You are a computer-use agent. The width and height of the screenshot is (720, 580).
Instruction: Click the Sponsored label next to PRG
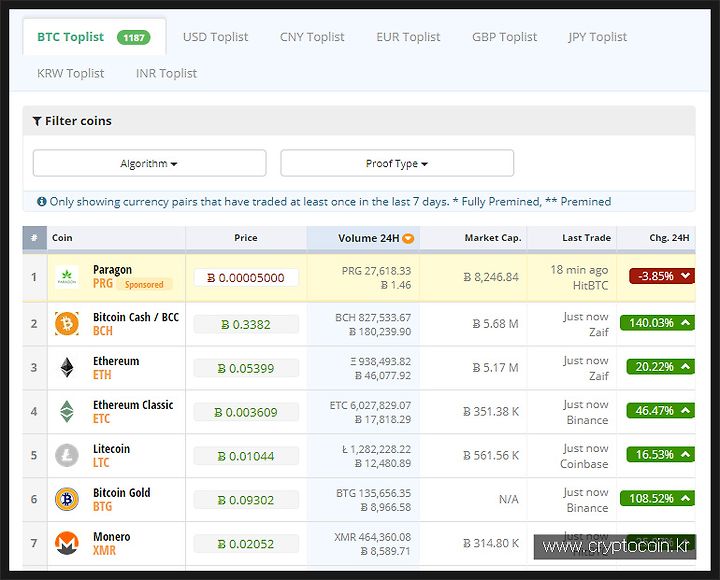(x=144, y=284)
